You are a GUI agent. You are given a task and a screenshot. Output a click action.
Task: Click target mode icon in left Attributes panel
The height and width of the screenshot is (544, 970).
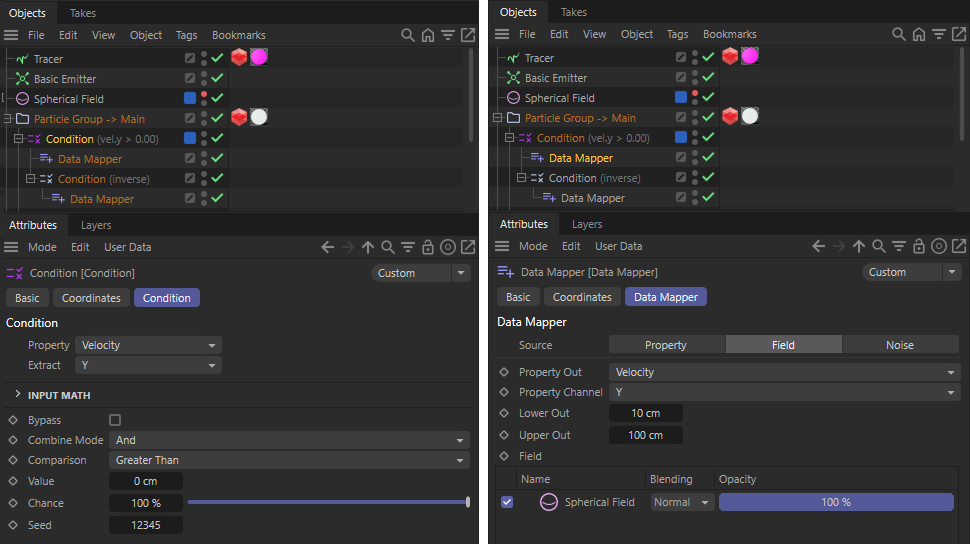[448, 248]
